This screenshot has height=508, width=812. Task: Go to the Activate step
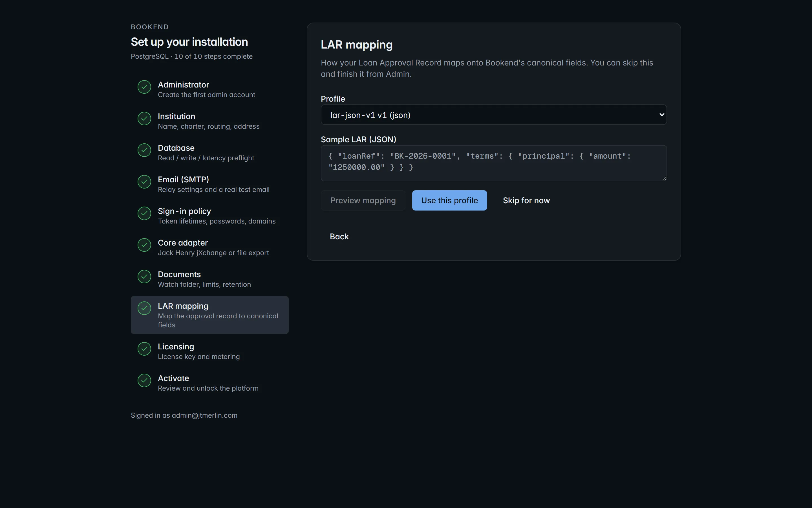point(209,383)
